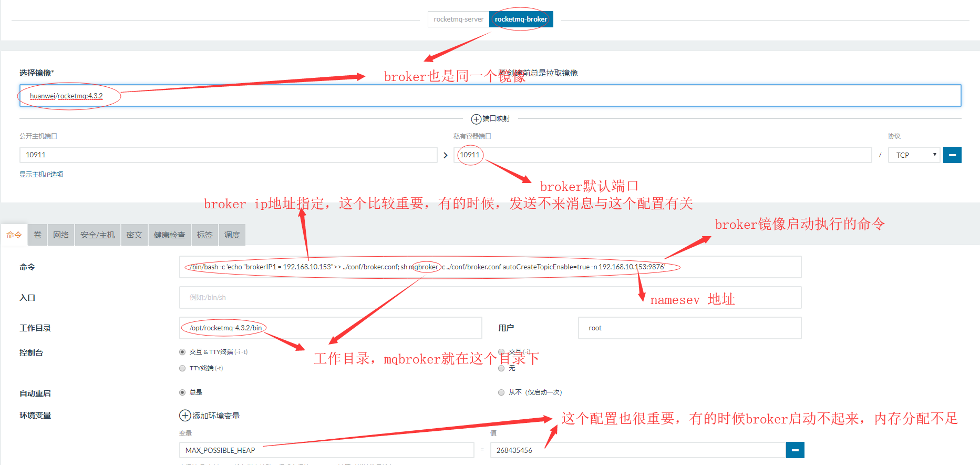The image size is (980, 465).
Task: Click the 用户 field containing root
Action: tap(689, 328)
